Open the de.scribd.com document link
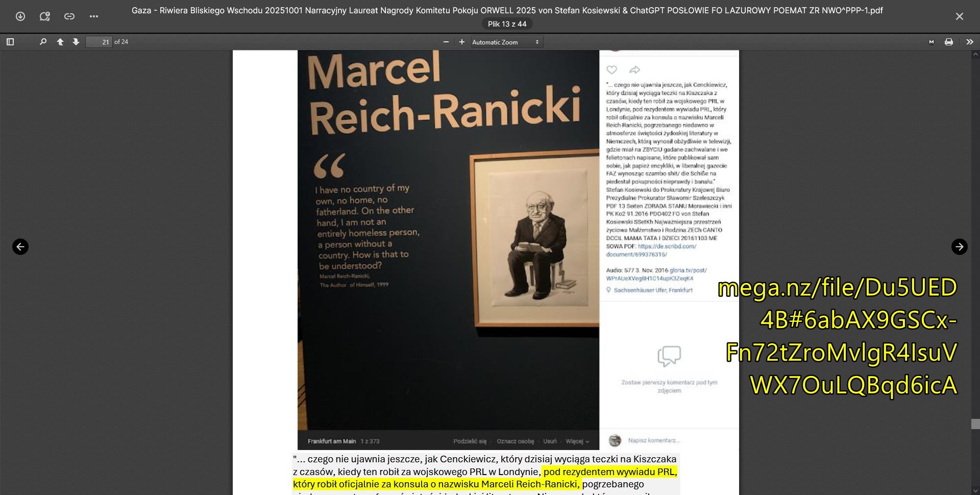980x495 pixels. coord(651,250)
